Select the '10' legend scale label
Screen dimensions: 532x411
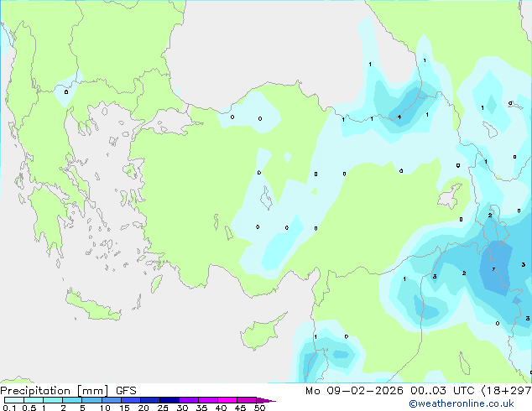tap(105, 408)
